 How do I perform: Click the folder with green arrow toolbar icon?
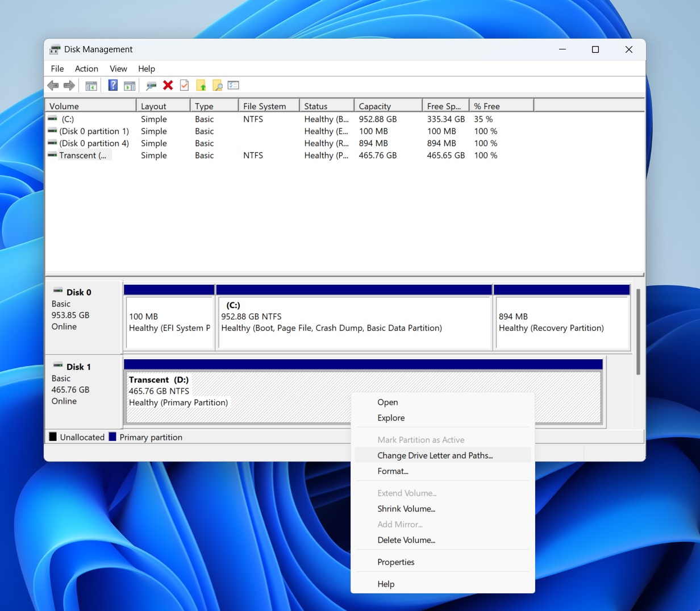pos(201,85)
